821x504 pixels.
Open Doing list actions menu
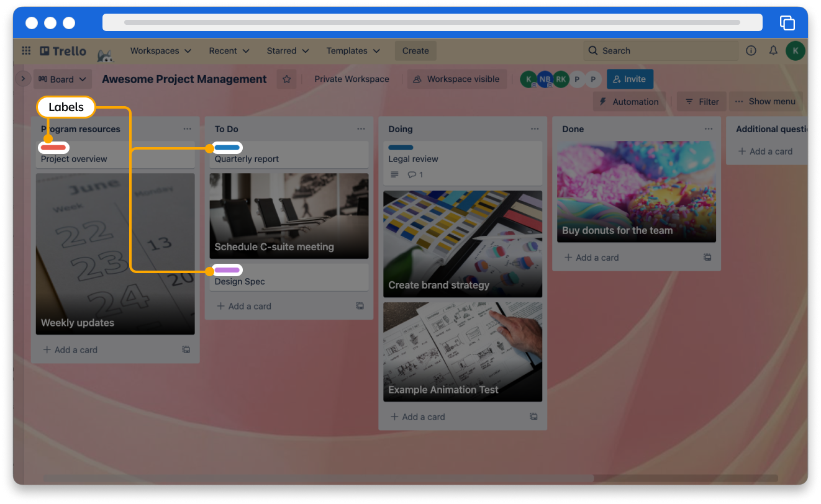point(535,129)
